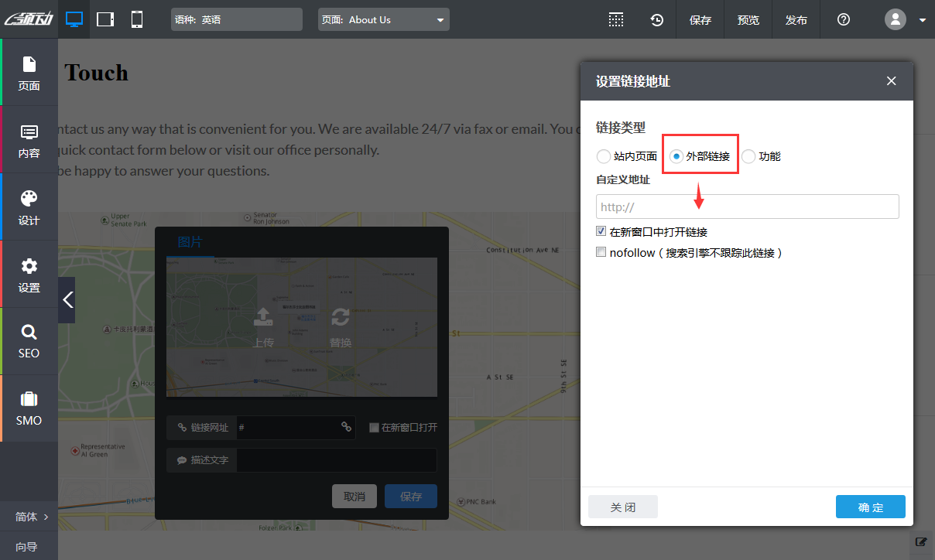Expand the 页面 About Us dropdown
This screenshot has height=560, width=935.
[x=440, y=20]
